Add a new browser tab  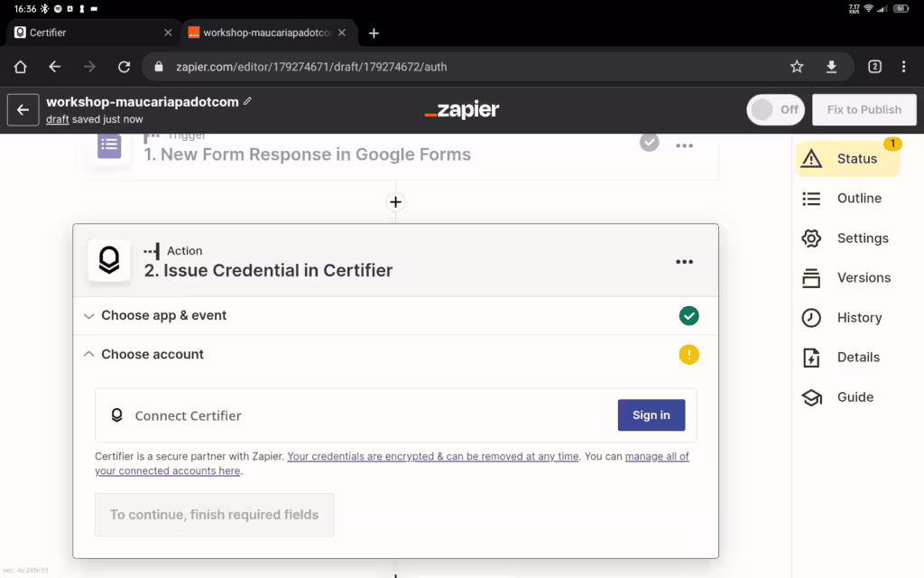[x=374, y=33]
